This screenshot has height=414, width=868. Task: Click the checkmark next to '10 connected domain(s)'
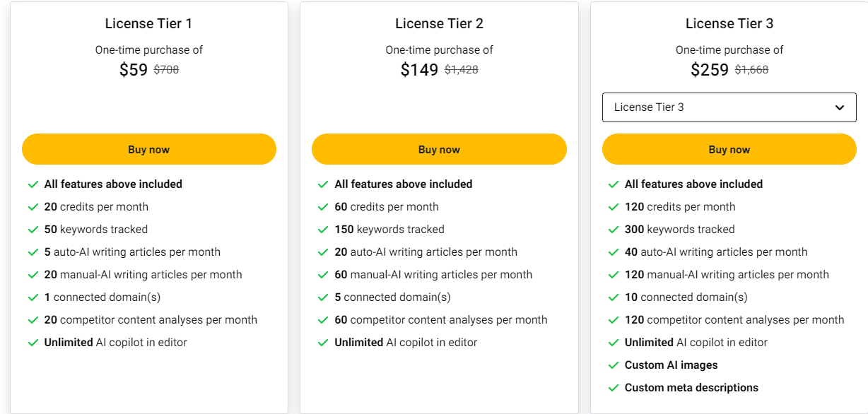pos(614,297)
